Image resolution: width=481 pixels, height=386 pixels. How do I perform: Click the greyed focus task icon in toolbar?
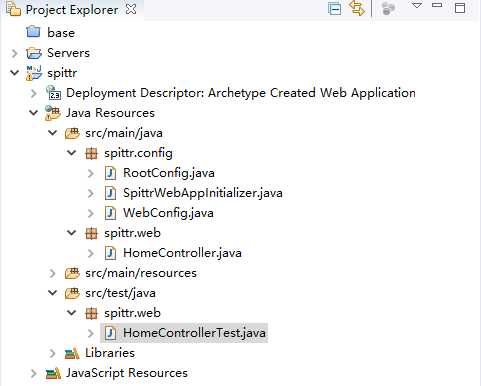[x=388, y=8]
